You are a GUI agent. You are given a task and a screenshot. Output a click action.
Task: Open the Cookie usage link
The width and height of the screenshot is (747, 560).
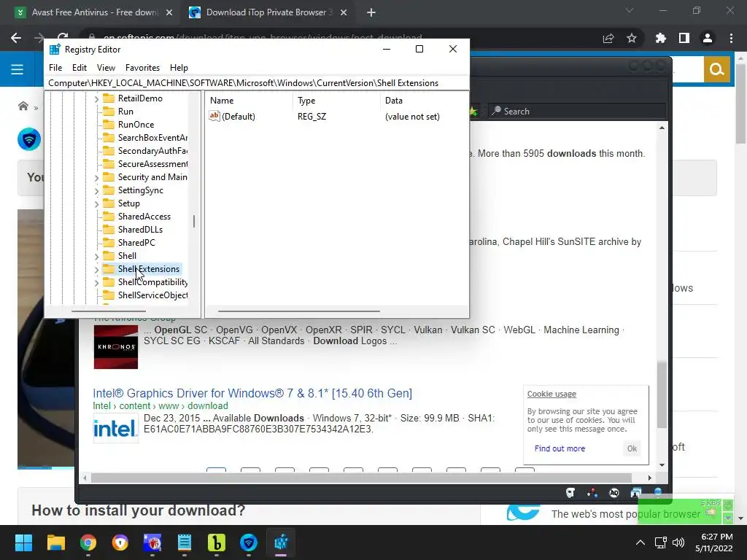click(x=551, y=394)
